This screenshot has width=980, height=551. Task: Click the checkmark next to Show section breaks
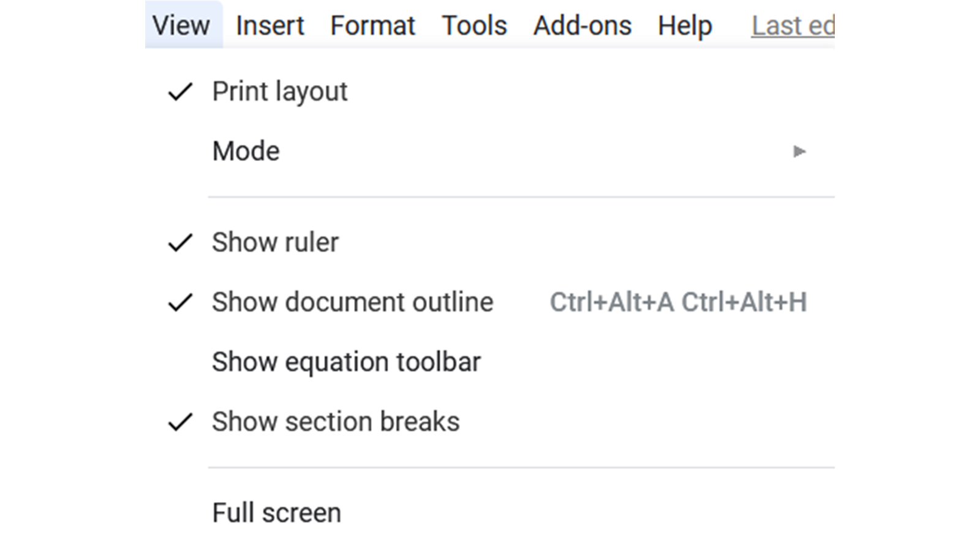(x=180, y=422)
